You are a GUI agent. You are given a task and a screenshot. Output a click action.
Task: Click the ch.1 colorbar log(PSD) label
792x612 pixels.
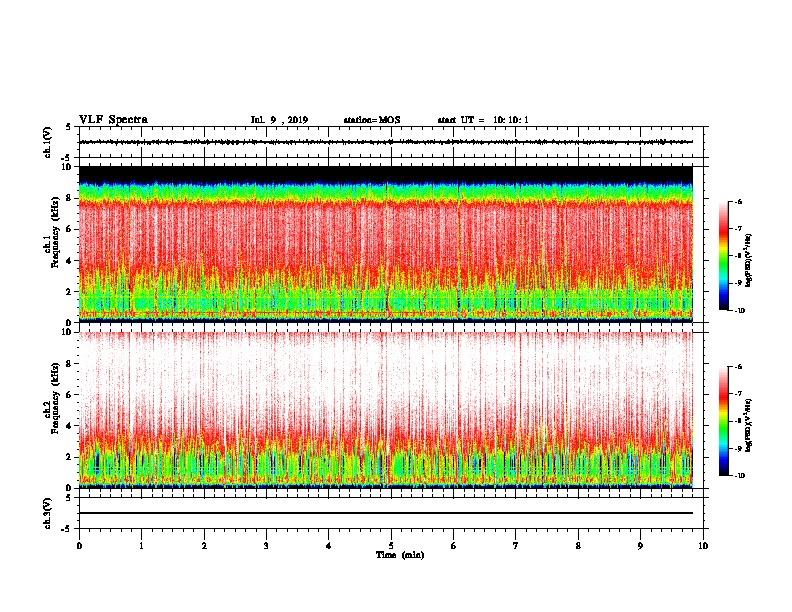click(749, 260)
